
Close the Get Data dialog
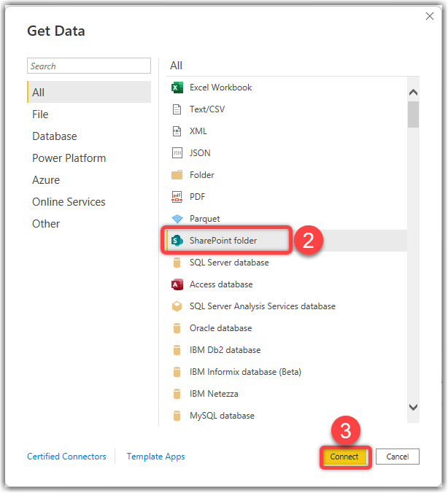click(x=430, y=16)
